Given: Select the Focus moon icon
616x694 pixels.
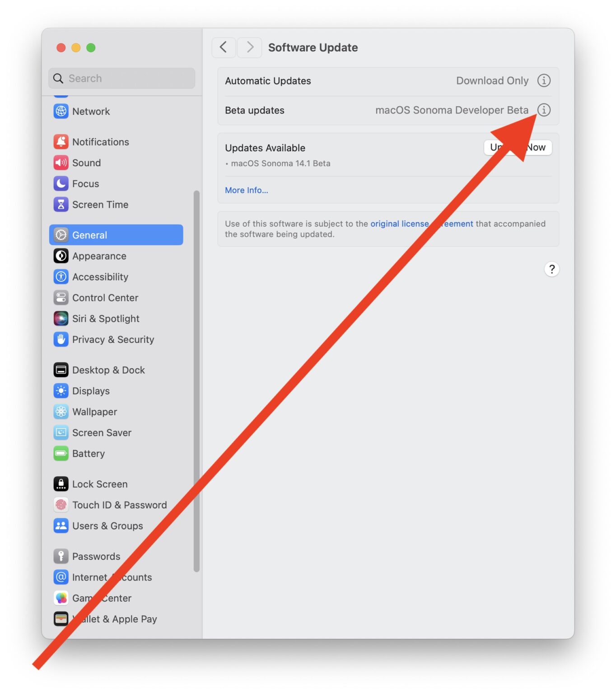Looking at the screenshot, I should tap(61, 183).
